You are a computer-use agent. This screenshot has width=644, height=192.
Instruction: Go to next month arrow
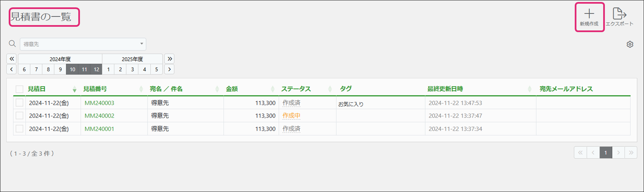click(x=170, y=69)
